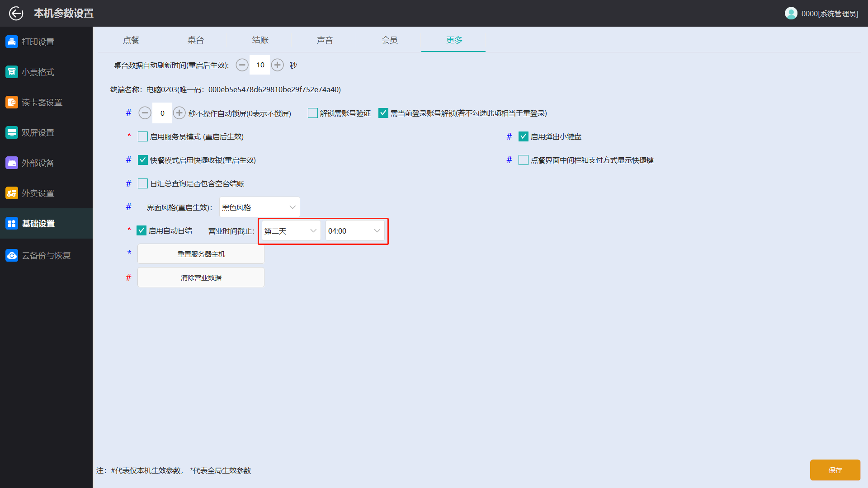Toggle 需当前登录账号解锁 checkbox
868x488 pixels.
(383, 113)
